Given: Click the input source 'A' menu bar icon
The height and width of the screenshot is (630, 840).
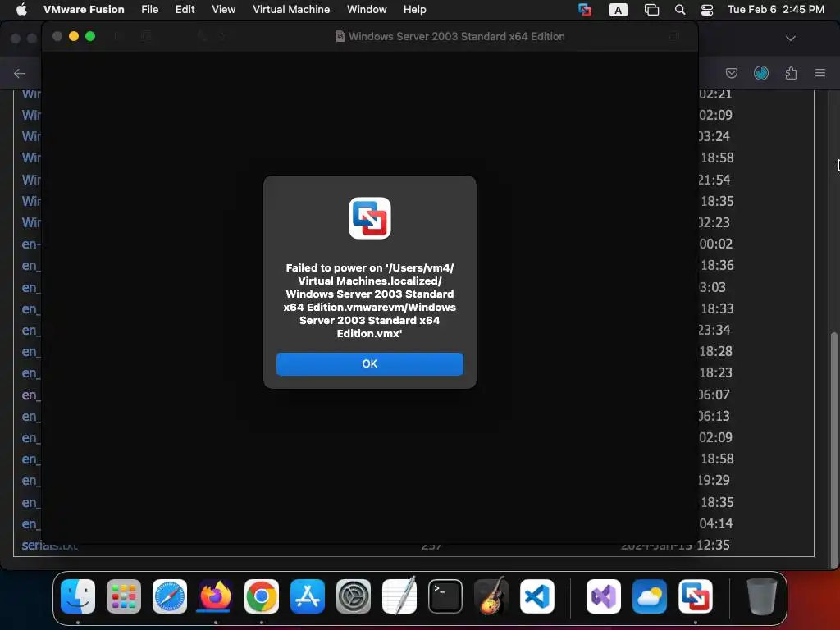Looking at the screenshot, I should 619,10.
